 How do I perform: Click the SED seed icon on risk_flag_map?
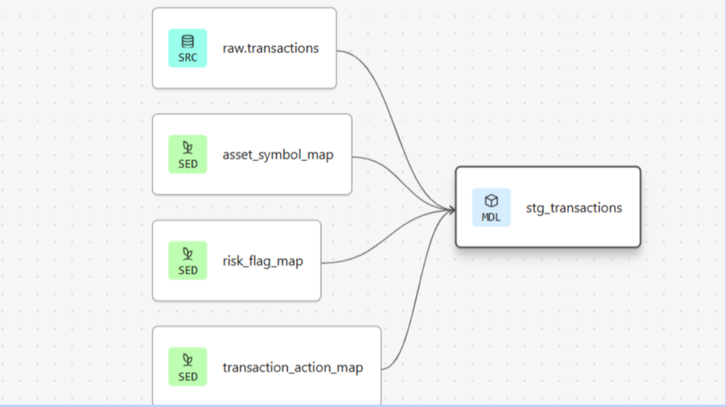click(x=187, y=260)
